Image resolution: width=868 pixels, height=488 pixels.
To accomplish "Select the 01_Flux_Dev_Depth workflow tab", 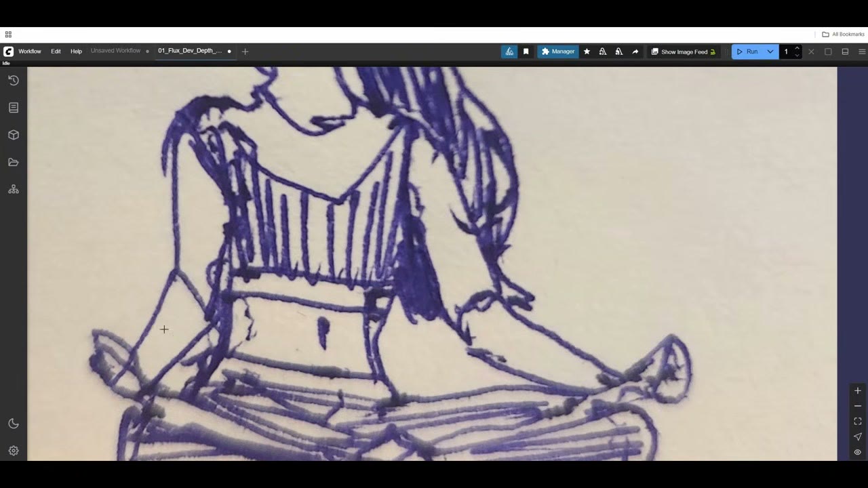I will click(x=191, y=51).
